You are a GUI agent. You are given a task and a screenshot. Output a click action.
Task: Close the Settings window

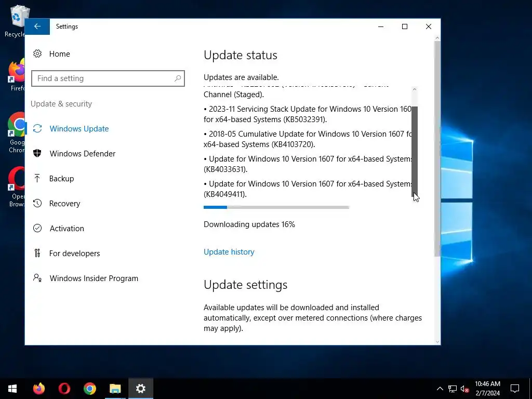pos(429,26)
